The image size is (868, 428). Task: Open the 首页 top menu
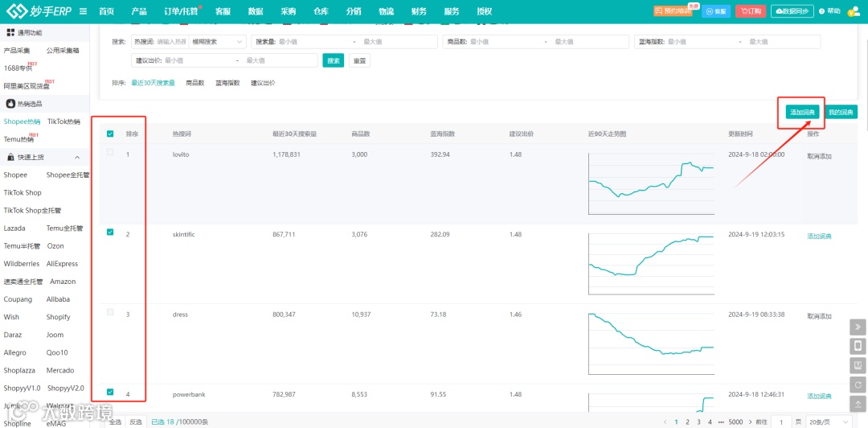(106, 11)
